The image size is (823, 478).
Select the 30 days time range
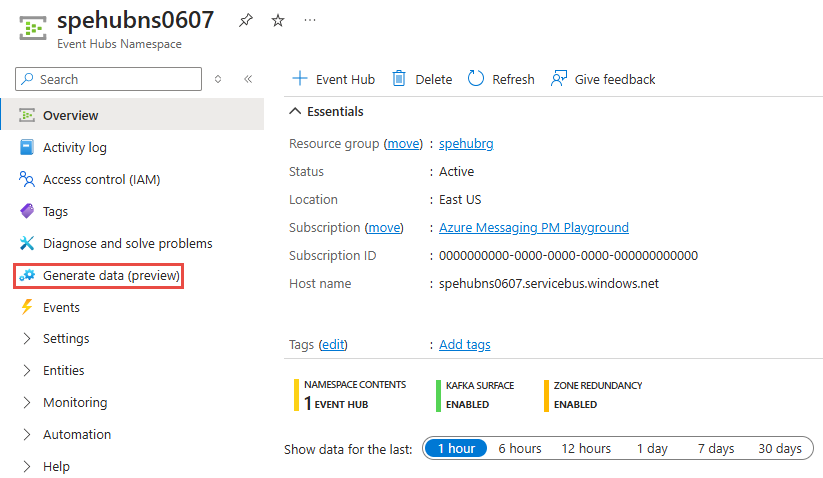[x=779, y=449]
